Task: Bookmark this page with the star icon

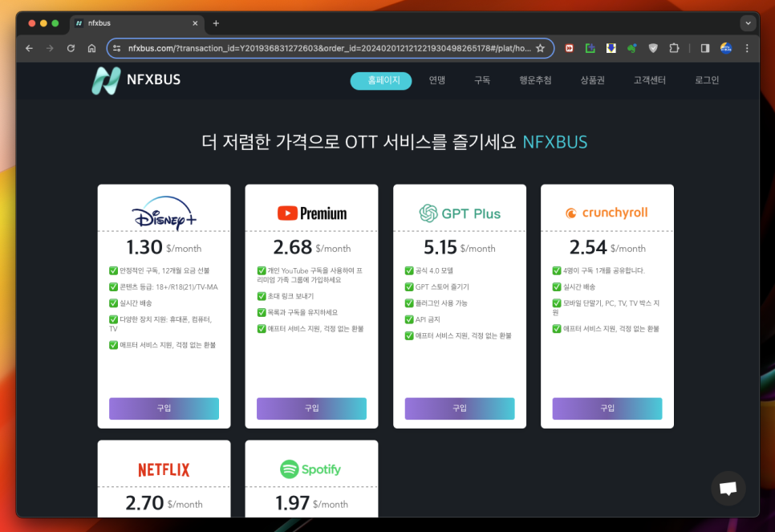Action: (540, 48)
